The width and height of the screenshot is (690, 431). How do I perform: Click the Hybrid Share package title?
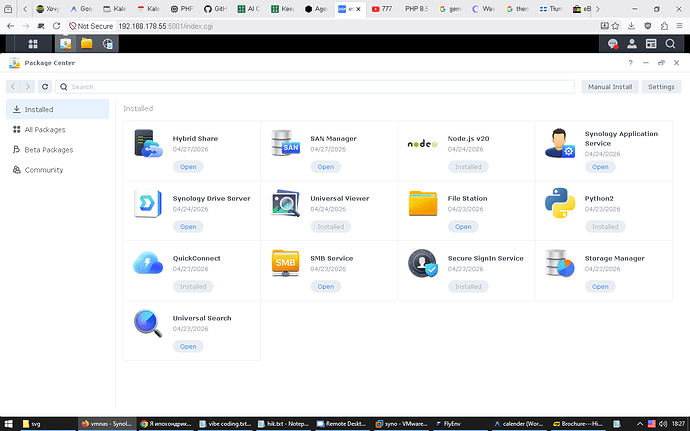(195, 138)
